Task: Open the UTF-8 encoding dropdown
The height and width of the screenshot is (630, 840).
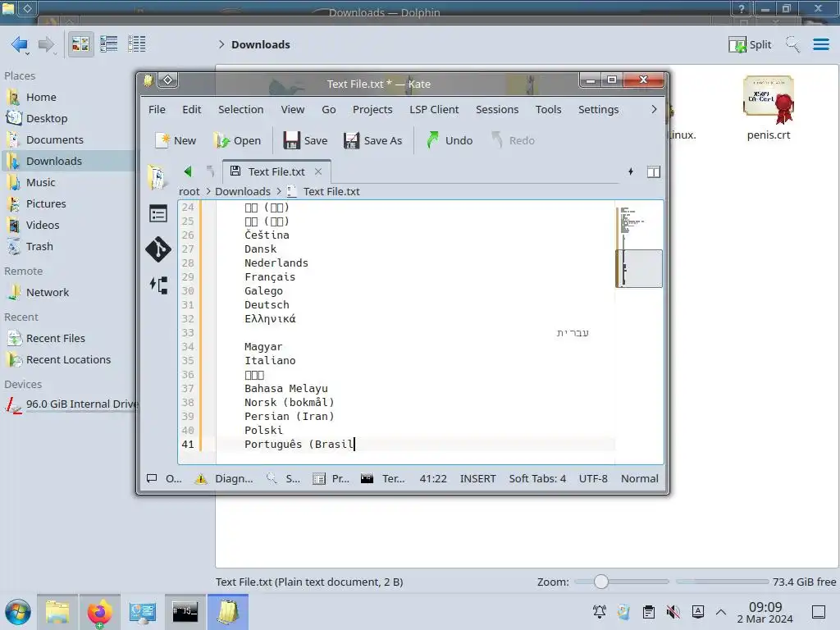Action: point(593,478)
